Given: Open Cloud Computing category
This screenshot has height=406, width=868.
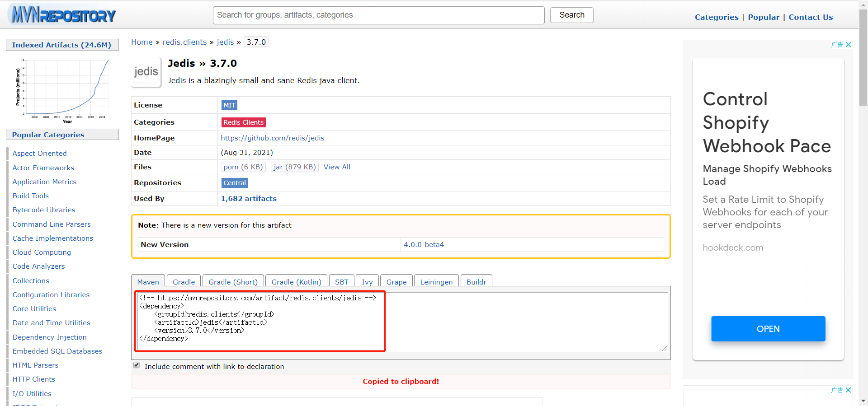Looking at the screenshot, I should (42, 252).
